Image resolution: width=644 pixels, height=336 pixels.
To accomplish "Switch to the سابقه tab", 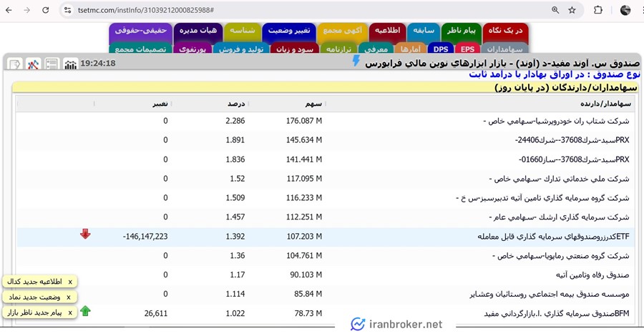I will coord(424,32).
